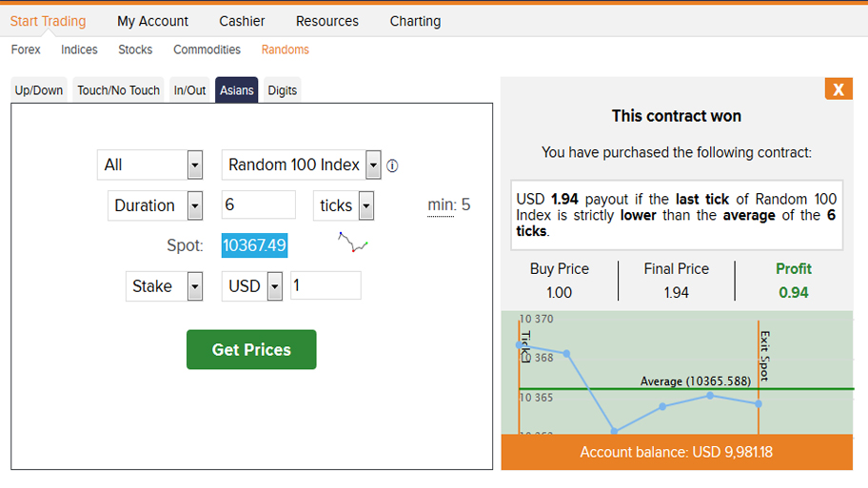
Task: Expand the Random 100 Index dropdown
Action: click(301, 165)
